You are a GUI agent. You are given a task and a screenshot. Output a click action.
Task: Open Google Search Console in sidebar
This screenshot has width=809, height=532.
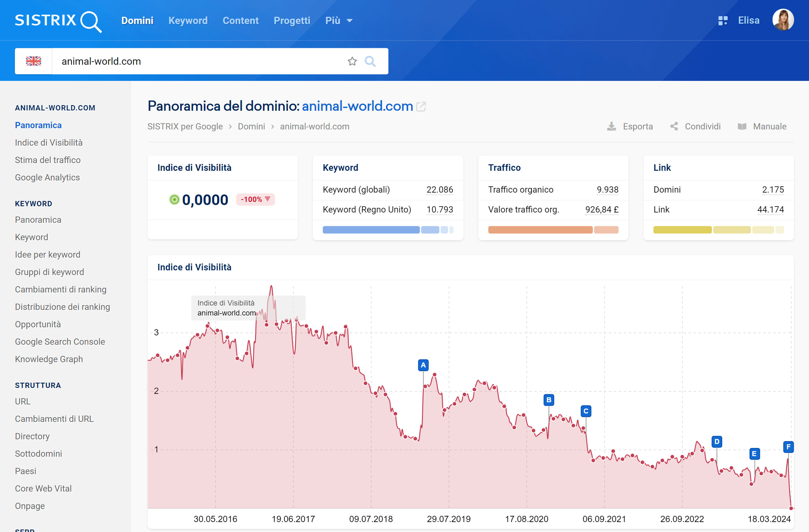click(x=60, y=342)
